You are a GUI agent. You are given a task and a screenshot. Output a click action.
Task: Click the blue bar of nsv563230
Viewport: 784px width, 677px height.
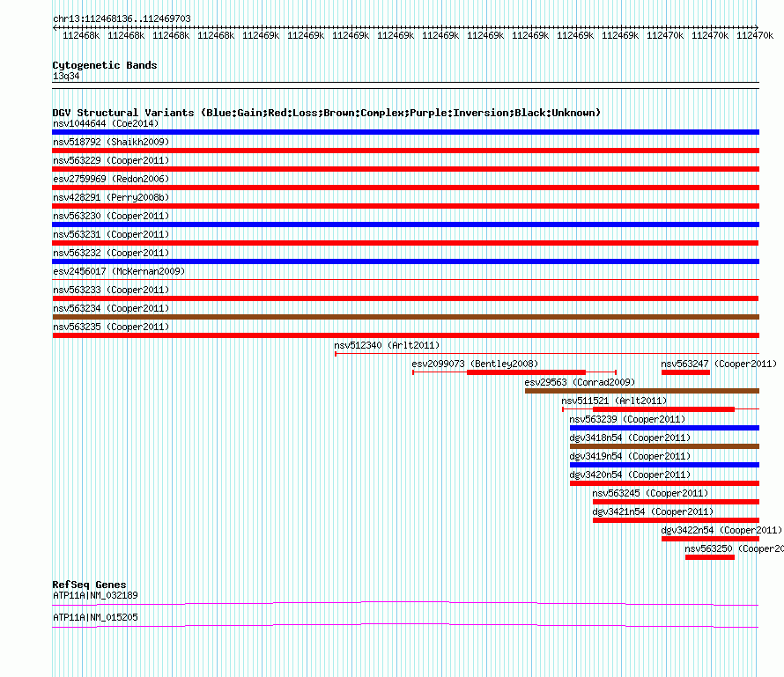(405, 224)
